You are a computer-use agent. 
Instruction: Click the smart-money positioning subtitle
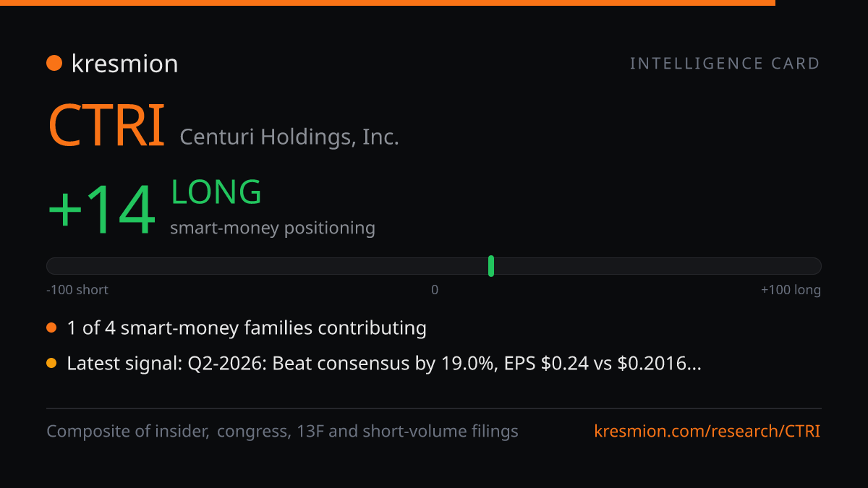[273, 228]
